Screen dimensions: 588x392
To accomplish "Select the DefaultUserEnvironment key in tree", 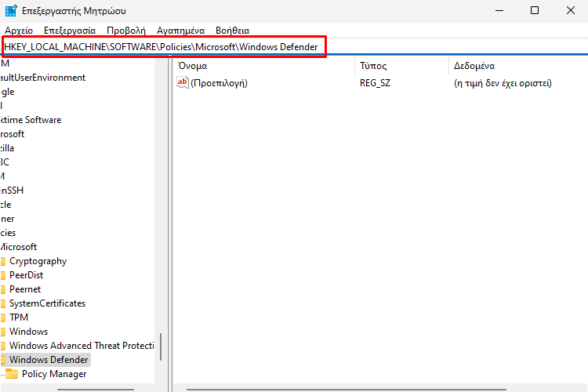I will [x=43, y=78].
